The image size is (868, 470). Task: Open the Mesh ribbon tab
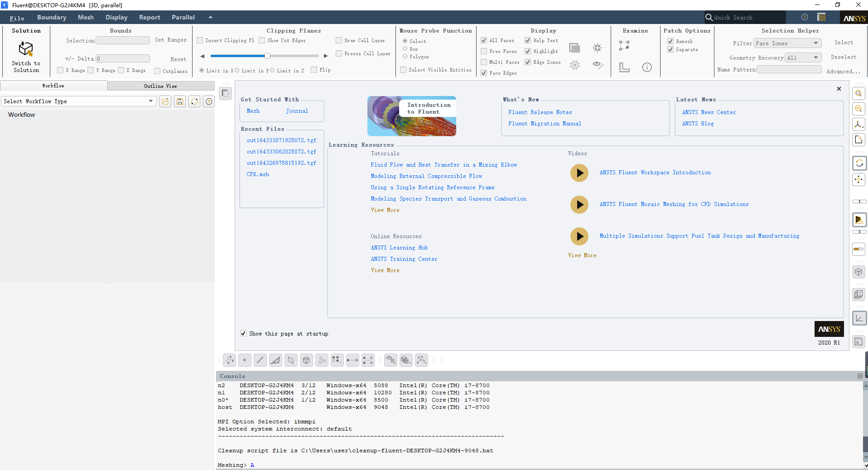tap(86, 17)
